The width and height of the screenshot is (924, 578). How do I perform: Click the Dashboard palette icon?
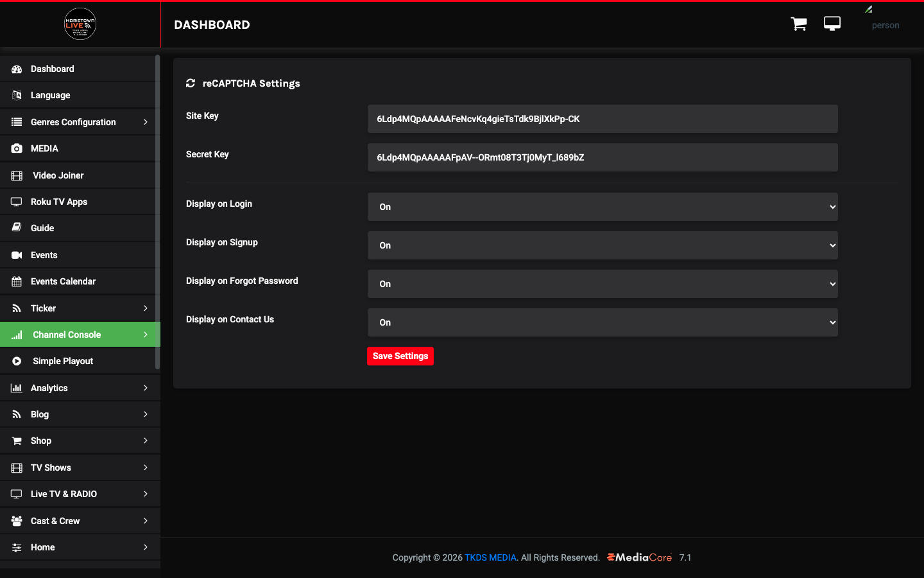pyautogui.click(x=17, y=69)
